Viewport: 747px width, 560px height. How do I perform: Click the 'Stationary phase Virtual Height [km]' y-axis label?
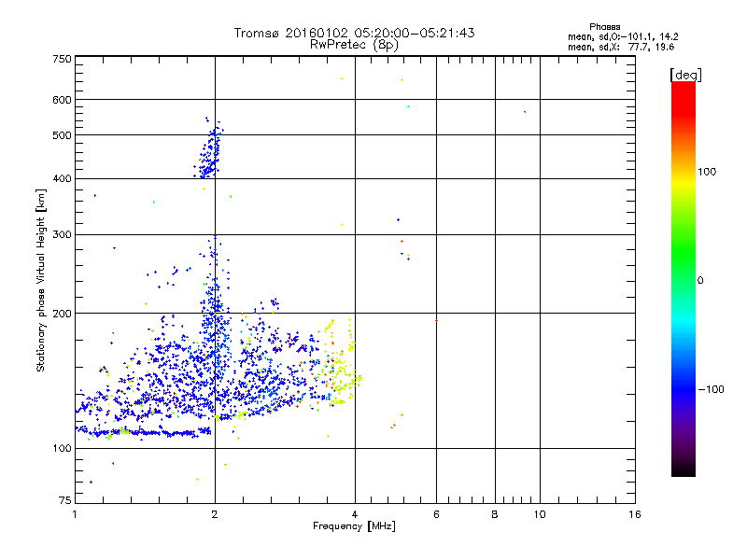coord(41,280)
